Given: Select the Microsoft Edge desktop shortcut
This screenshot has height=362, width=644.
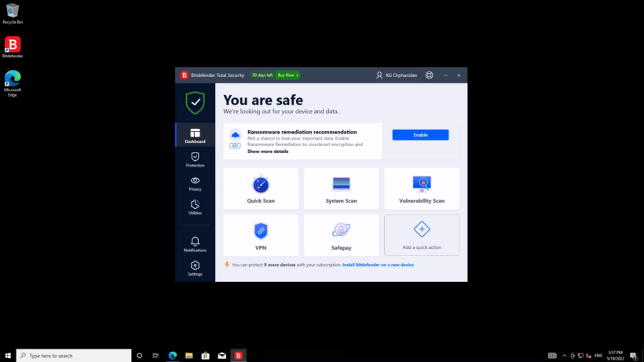Looking at the screenshot, I should point(13,84).
